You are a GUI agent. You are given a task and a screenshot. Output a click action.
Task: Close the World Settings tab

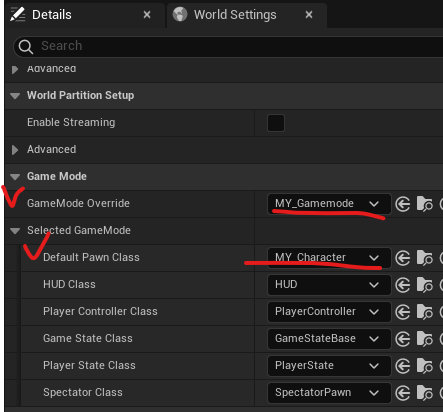pyautogui.click(x=309, y=15)
